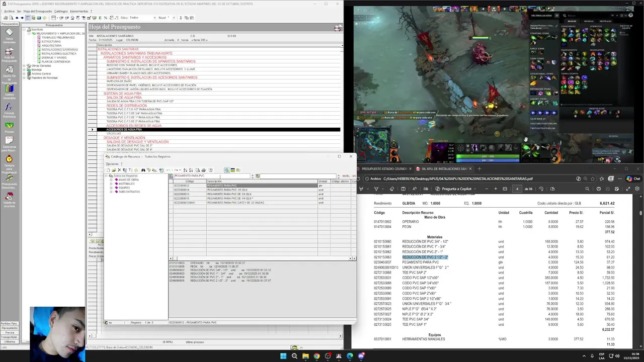Open Datos Generales in S10 sidebar
The width and height of the screenshot is (644, 362).
click(9, 35)
